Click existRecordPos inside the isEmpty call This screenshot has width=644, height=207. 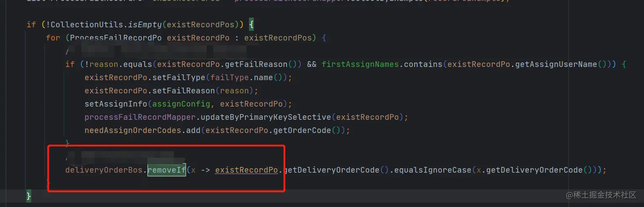coord(201,25)
